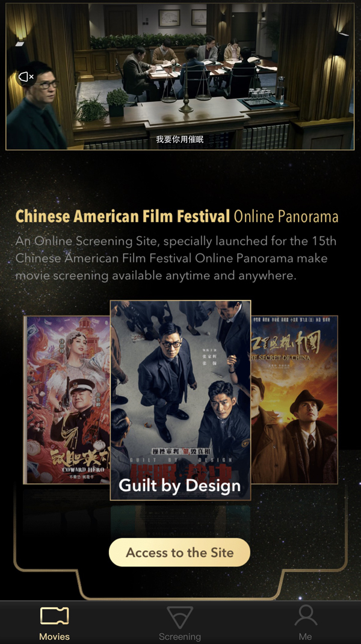Open the Screening tab icon

click(180, 617)
